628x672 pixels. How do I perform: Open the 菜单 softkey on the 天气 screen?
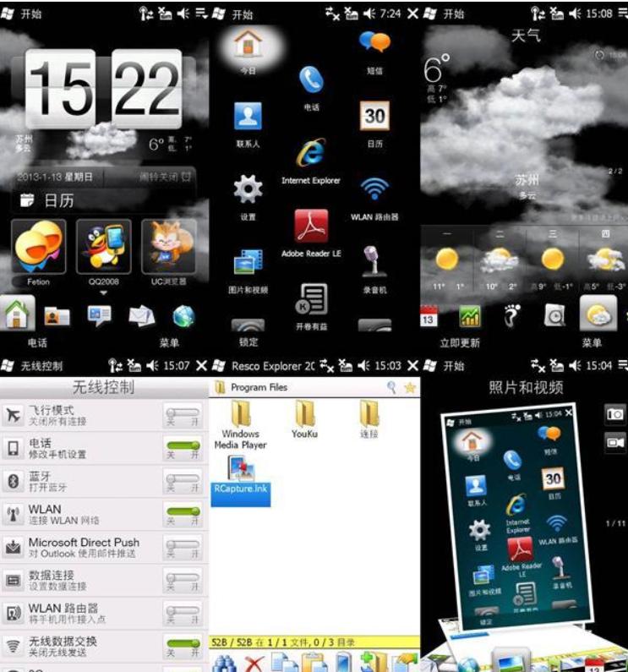click(592, 343)
